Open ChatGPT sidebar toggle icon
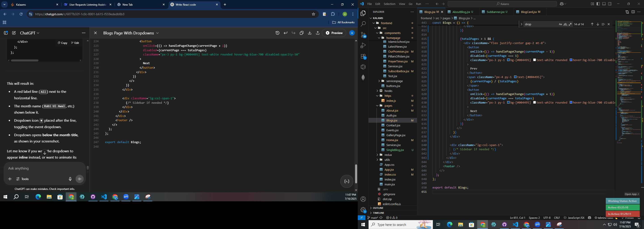 point(6,33)
